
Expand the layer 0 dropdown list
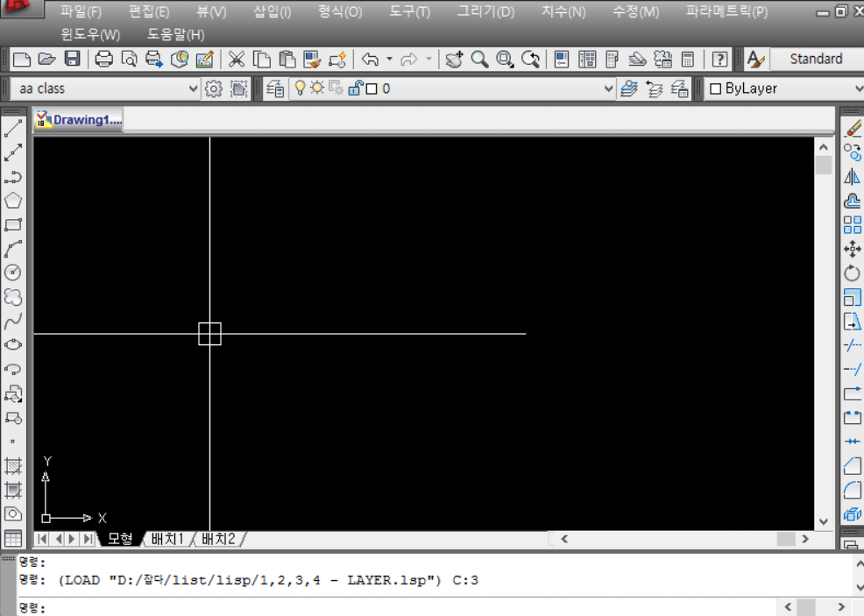coord(608,89)
